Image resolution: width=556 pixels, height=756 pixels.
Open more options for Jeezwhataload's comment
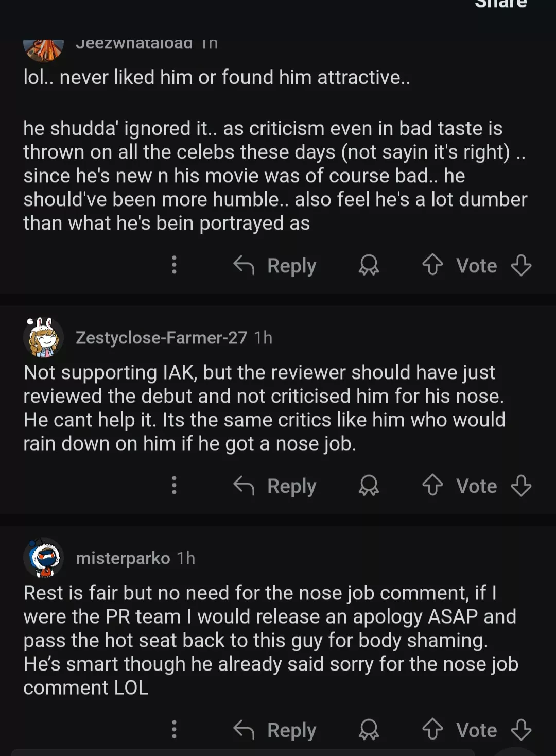(x=174, y=265)
